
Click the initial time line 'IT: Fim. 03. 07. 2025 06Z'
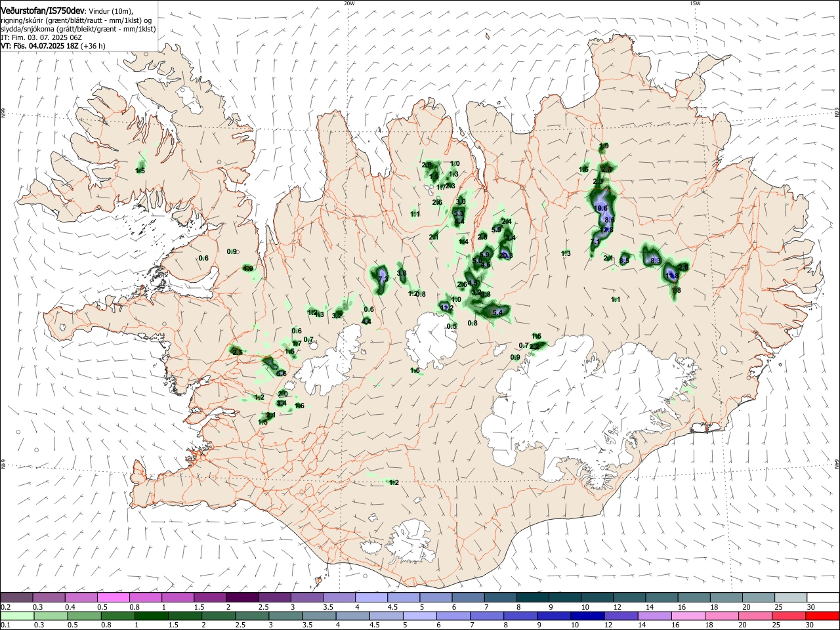pos(41,37)
